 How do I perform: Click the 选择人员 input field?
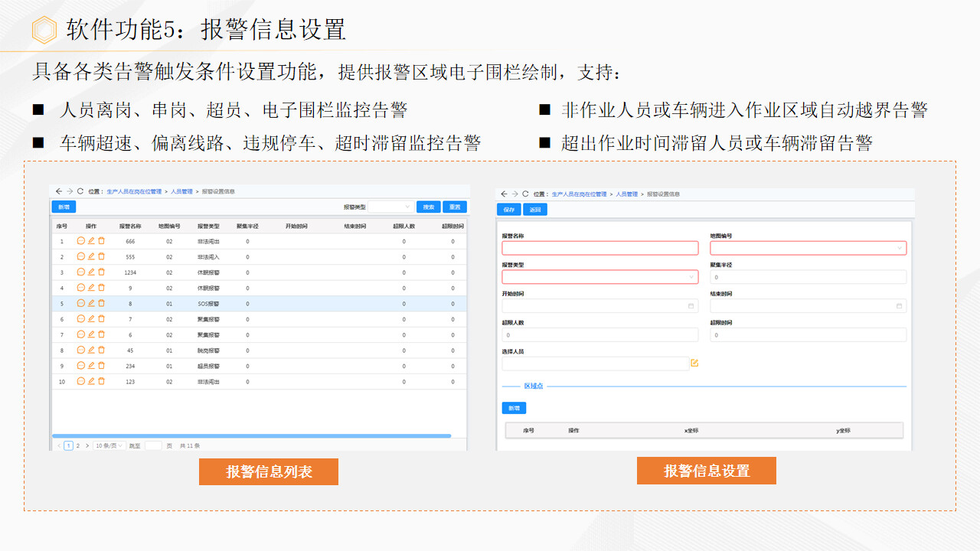click(596, 364)
